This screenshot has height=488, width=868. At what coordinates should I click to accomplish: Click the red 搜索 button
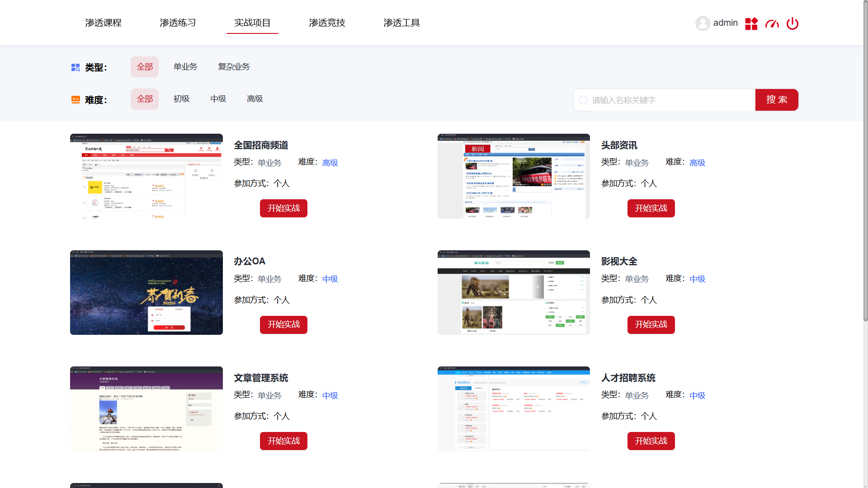777,100
